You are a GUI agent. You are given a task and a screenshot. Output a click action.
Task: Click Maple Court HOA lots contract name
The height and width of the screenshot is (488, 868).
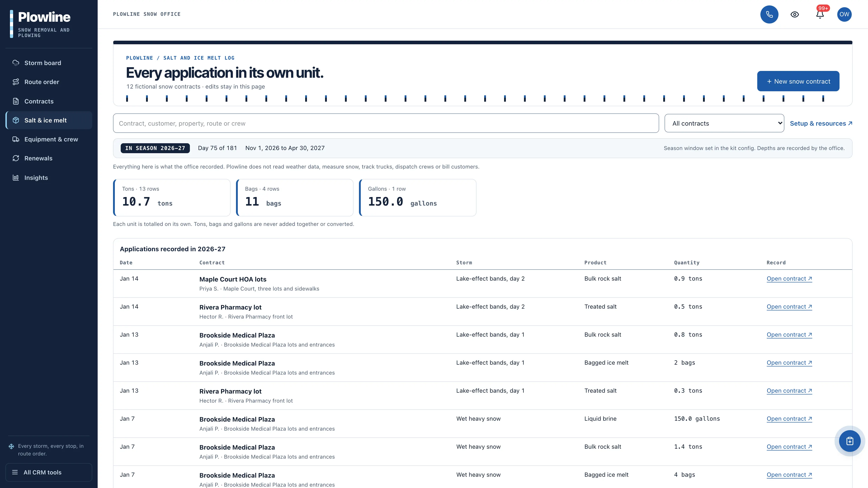233,279
